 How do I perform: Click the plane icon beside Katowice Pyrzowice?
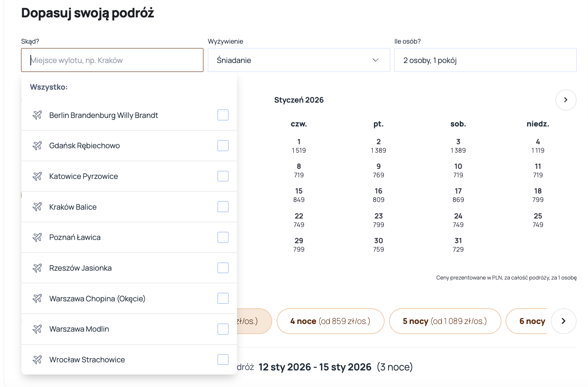[37, 176]
